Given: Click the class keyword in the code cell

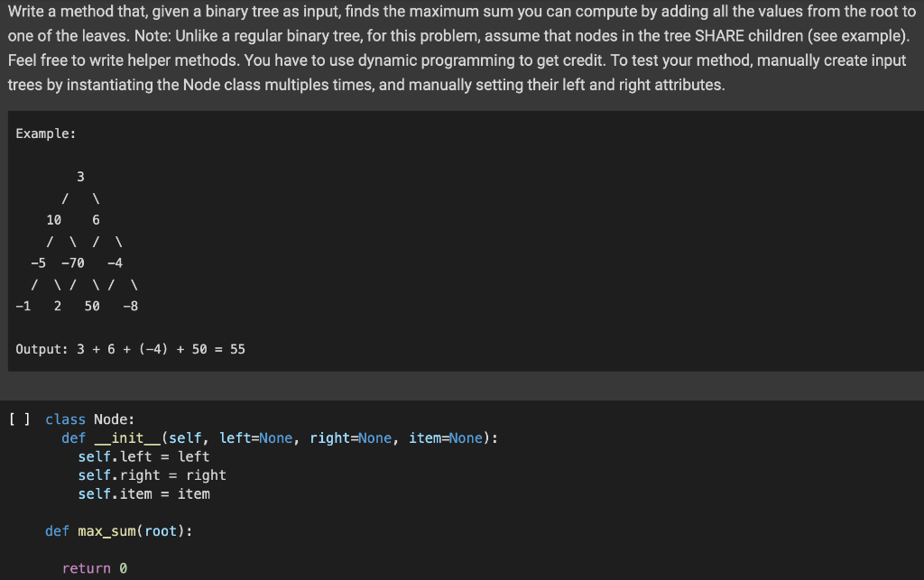Looking at the screenshot, I should click(65, 419).
